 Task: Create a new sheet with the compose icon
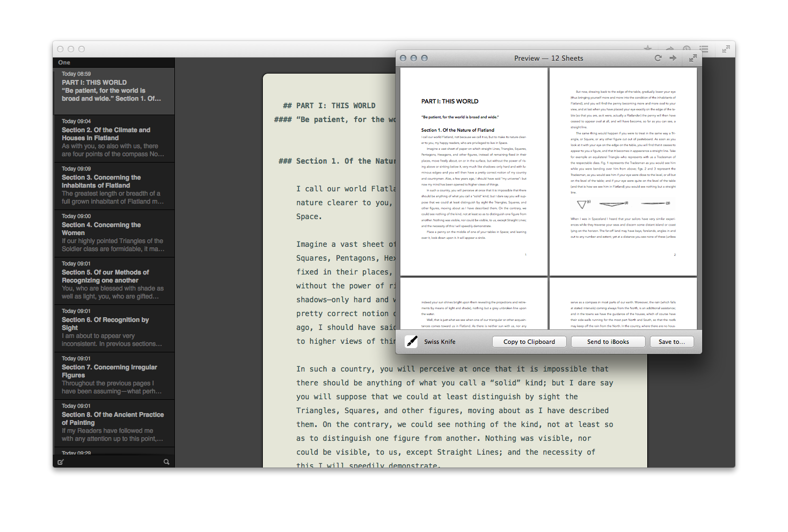tap(61, 462)
